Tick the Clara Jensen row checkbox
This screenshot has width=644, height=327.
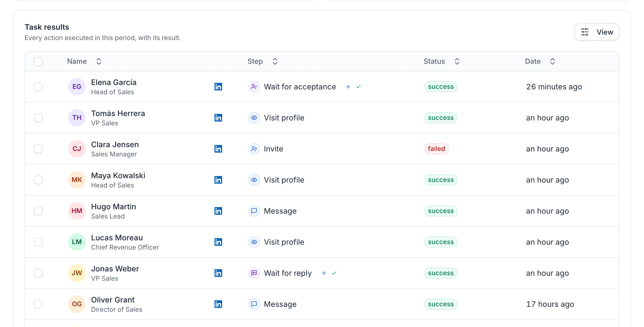coord(38,149)
